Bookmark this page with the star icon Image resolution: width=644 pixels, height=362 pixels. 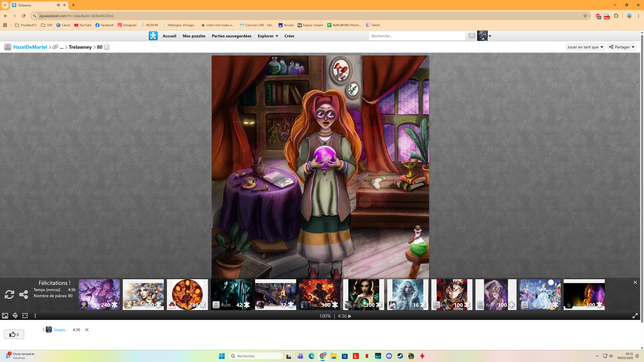585,16
